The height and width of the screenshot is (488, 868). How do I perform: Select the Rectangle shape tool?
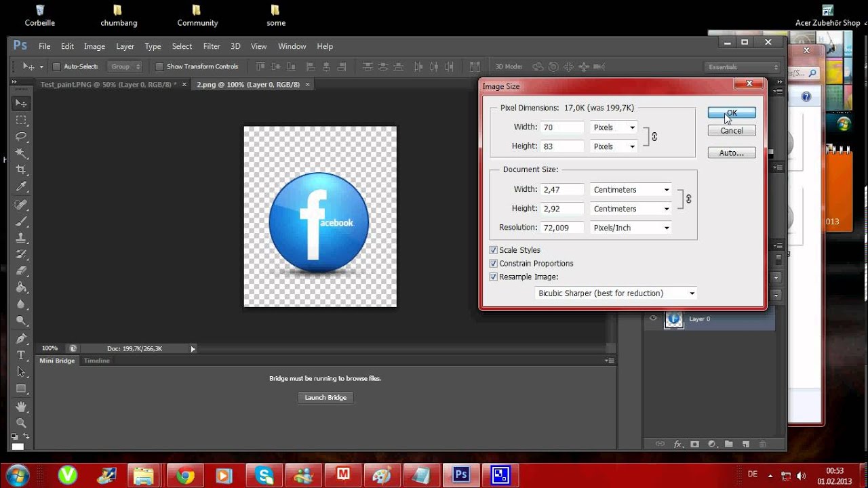[21, 389]
